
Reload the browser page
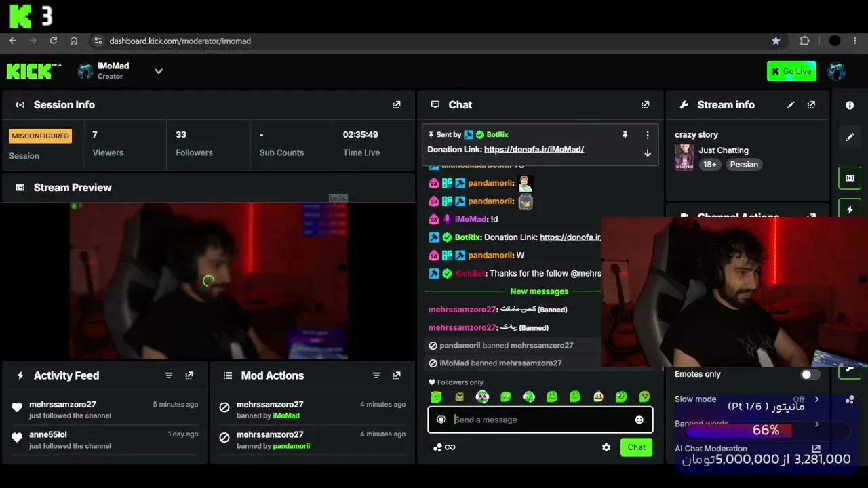tap(54, 41)
